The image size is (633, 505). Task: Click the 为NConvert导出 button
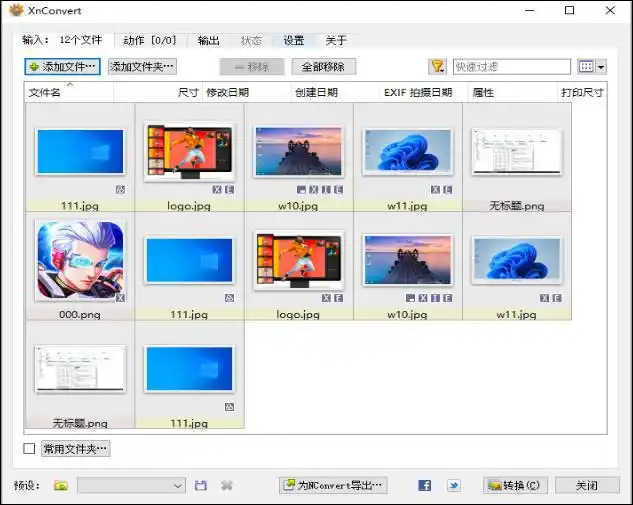click(332, 486)
